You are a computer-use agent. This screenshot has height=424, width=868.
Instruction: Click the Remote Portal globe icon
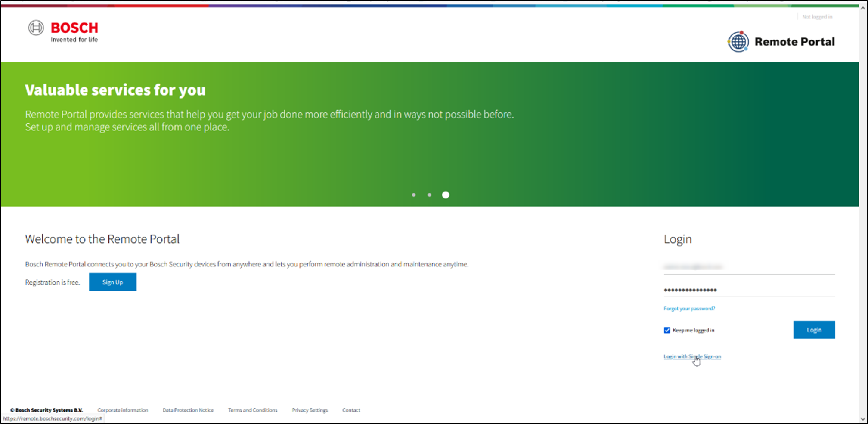point(738,42)
